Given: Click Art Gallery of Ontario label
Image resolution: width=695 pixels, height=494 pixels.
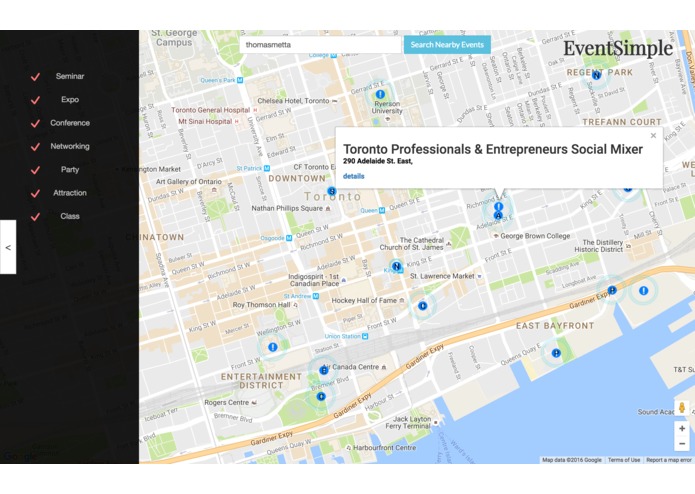Looking at the screenshot, I should coord(188,182).
